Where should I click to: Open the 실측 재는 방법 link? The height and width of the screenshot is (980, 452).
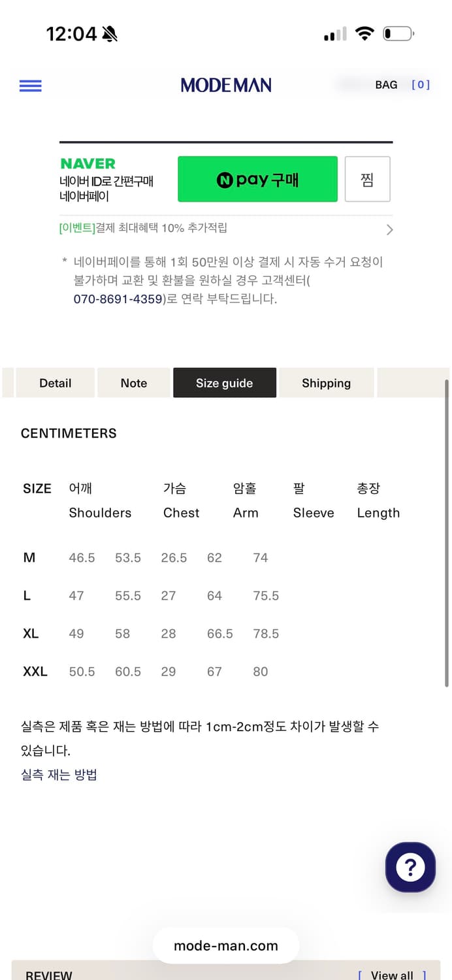[58, 774]
